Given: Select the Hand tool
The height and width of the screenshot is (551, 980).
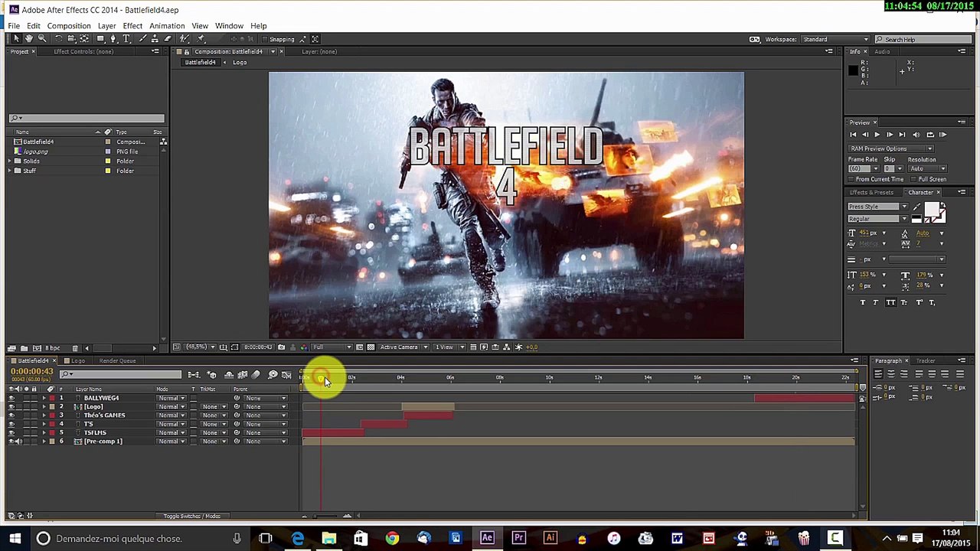Looking at the screenshot, I should 29,39.
